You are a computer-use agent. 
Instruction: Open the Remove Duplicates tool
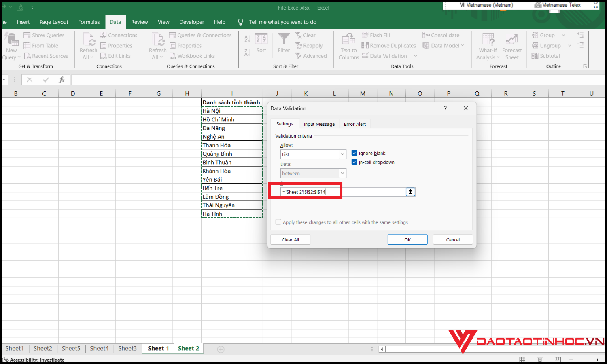coord(388,45)
